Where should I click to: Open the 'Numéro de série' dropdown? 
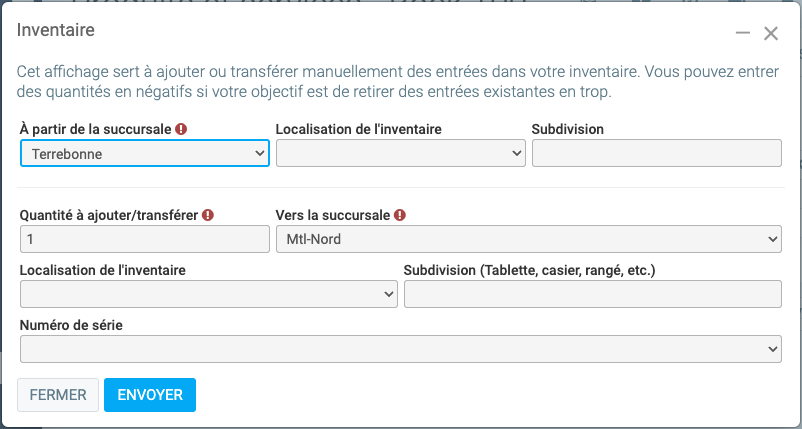pos(400,349)
